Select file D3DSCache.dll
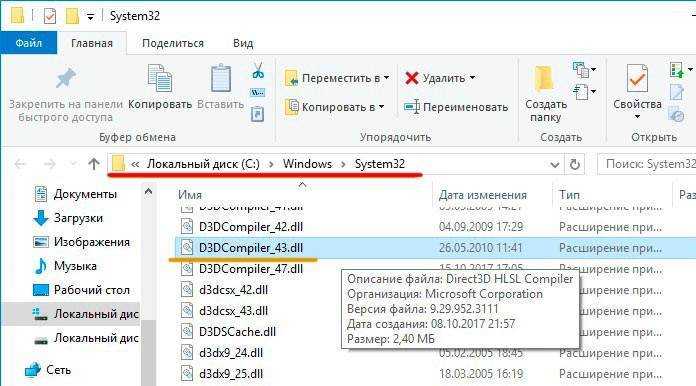This screenshot has width=696, height=386. pos(237,331)
